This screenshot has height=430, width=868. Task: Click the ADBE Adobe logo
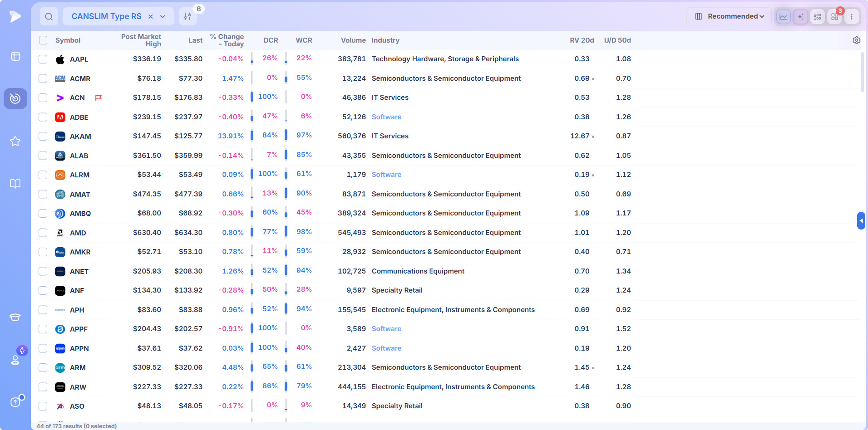click(60, 117)
